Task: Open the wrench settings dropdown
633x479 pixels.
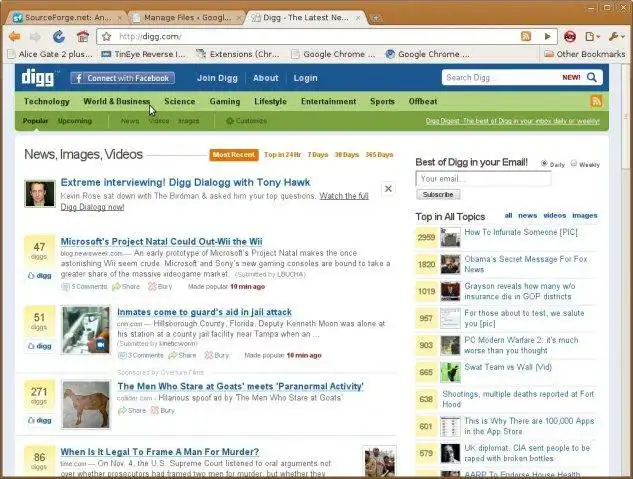Action: click(x=616, y=37)
